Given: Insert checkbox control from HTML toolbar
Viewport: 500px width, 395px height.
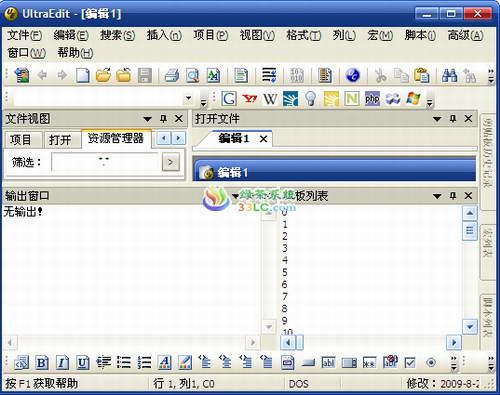Looking at the screenshot, I should 410,362.
